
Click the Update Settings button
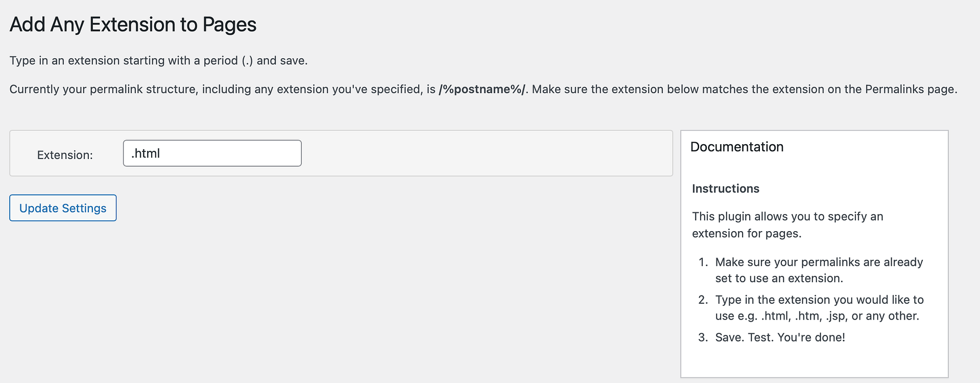(x=63, y=208)
